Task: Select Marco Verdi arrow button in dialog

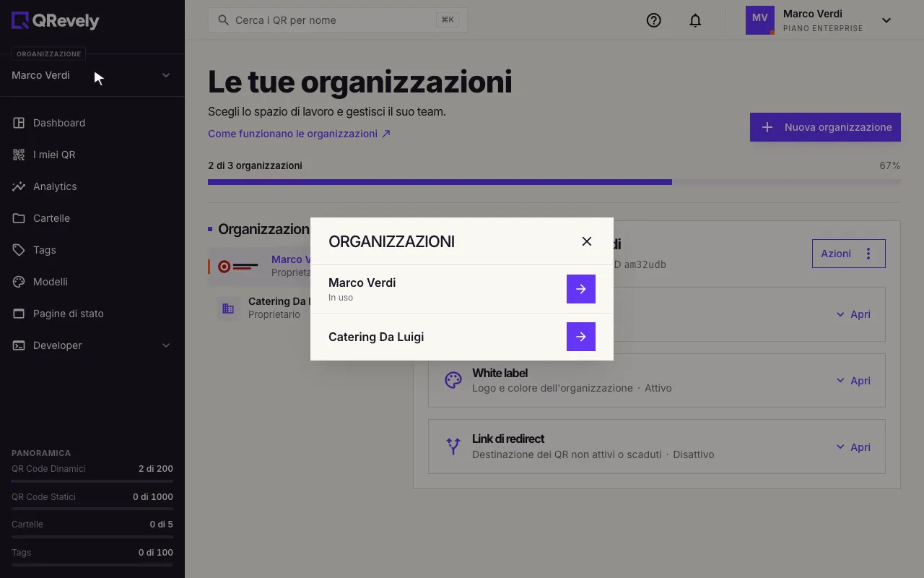Action: point(581,289)
